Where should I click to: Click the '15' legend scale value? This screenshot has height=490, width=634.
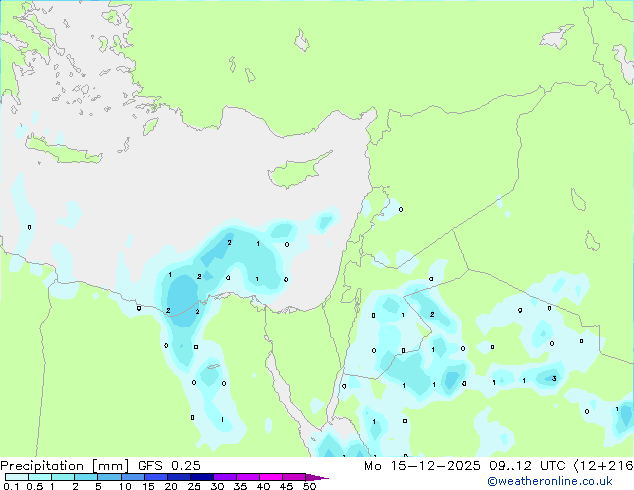148,486
